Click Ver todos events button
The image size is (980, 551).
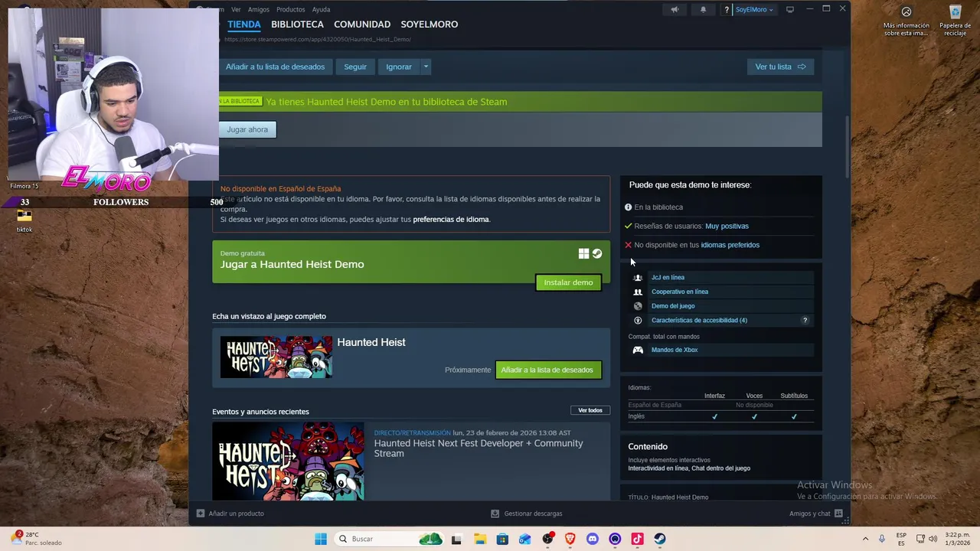point(590,410)
